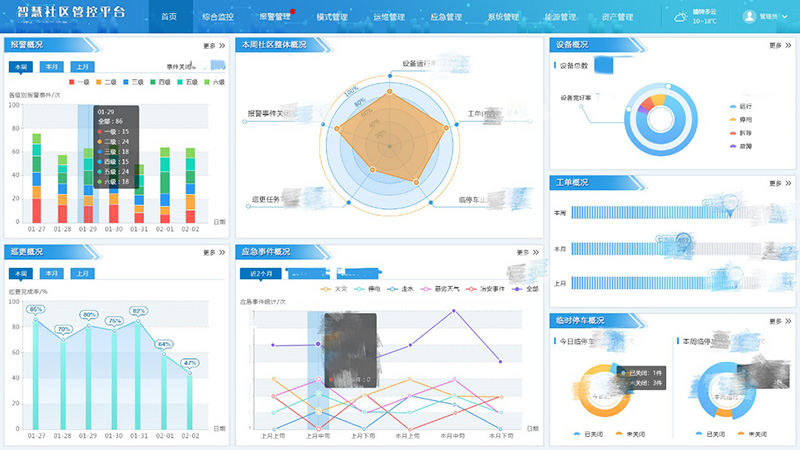Select 本周 in the 巡更概况 panel
This screenshot has height=450, width=800.
pos(21,273)
